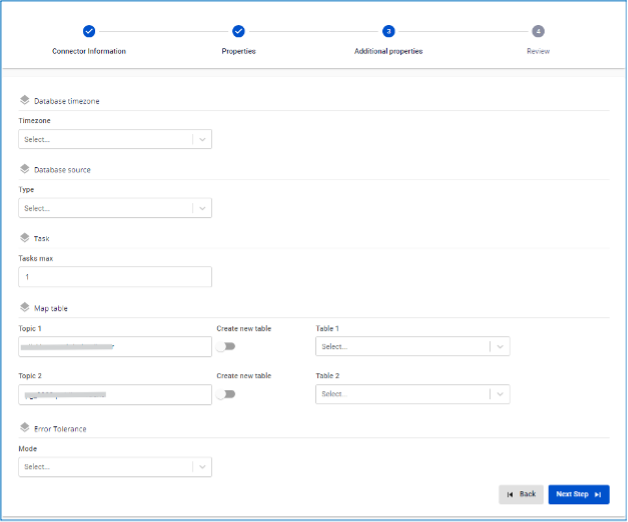Click into the Topic 1 input field
The image size is (628, 522).
click(115, 347)
